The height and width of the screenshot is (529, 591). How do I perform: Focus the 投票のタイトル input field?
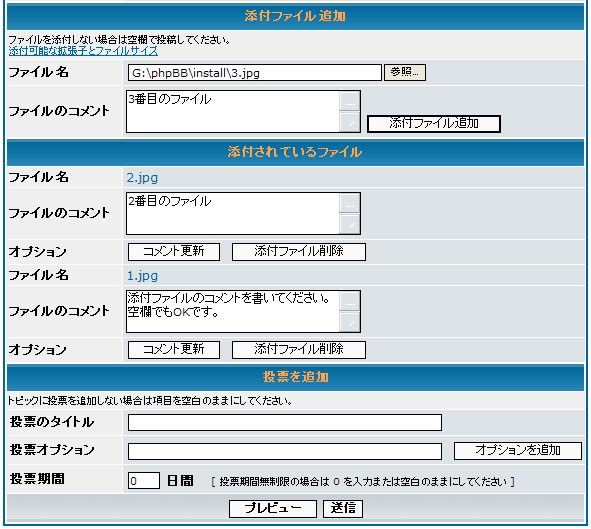(x=285, y=422)
